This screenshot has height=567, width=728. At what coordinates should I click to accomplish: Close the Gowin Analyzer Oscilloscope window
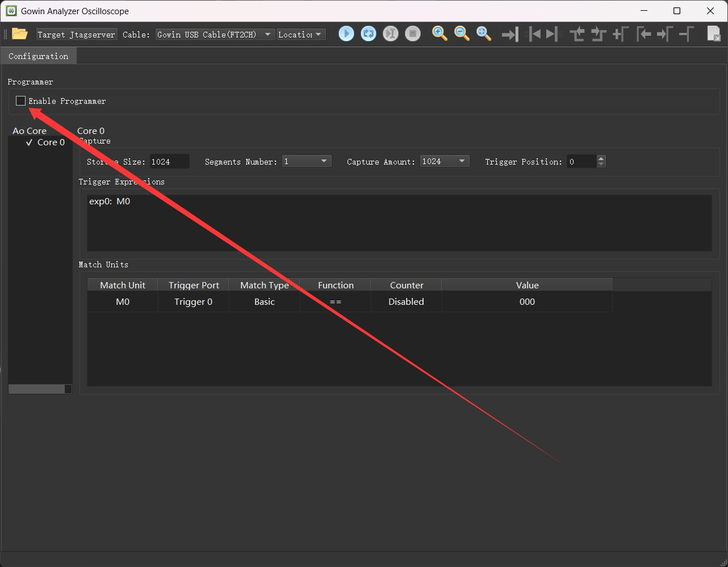710,11
